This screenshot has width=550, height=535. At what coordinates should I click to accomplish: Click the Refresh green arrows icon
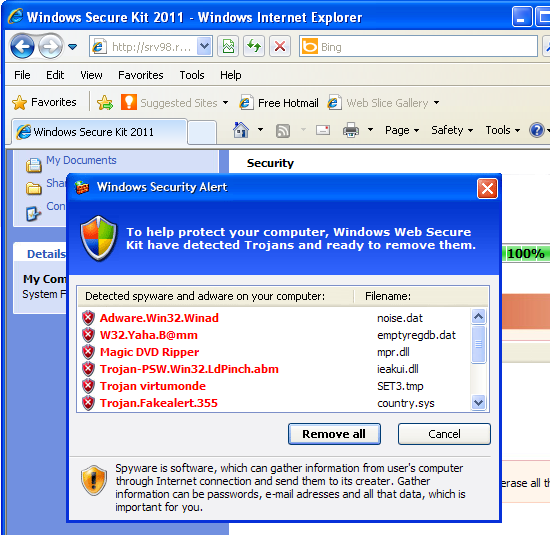coord(254,46)
